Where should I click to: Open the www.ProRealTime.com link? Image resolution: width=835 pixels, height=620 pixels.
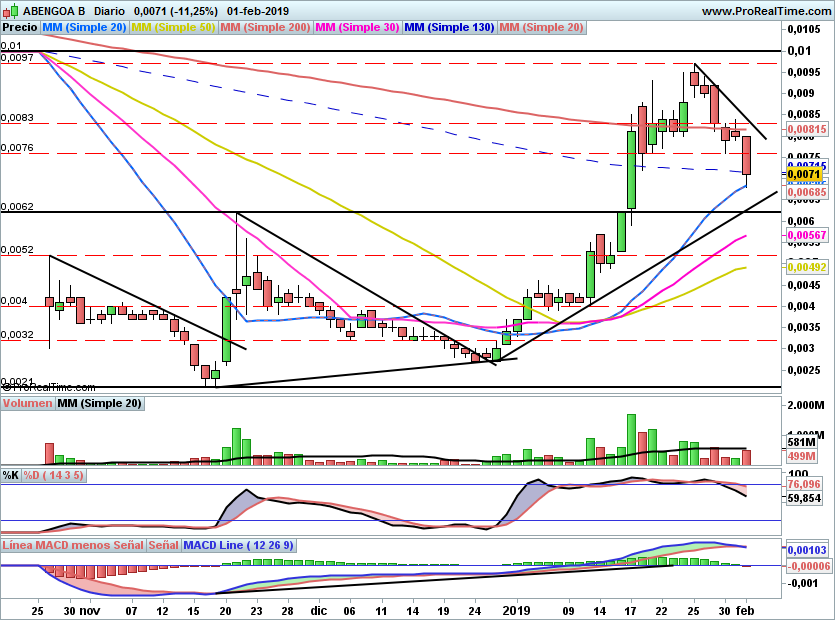click(766, 11)
